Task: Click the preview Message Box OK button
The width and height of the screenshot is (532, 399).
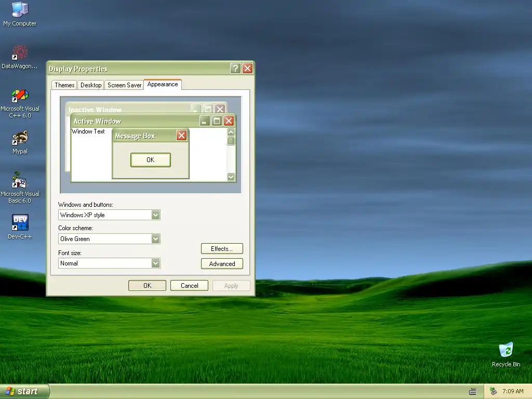Action: 151,160
